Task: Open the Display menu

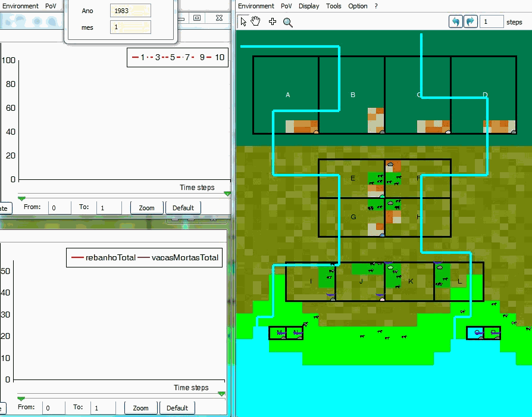Action: coord(309,6)
